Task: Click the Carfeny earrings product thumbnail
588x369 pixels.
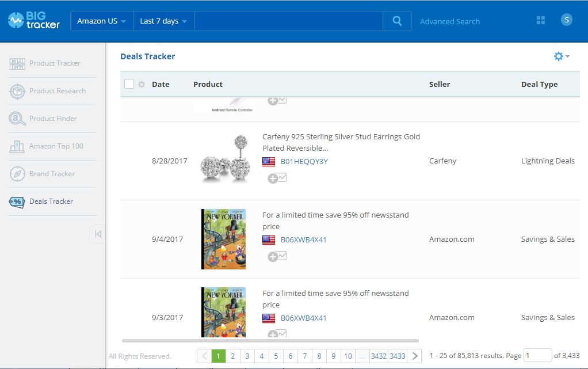Action: tap(225, 159)
